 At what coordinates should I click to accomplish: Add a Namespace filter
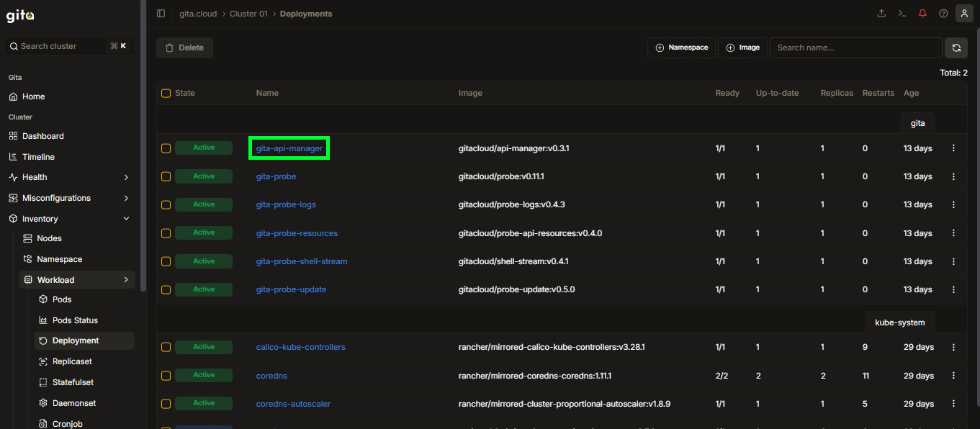[x=681, y=48]
